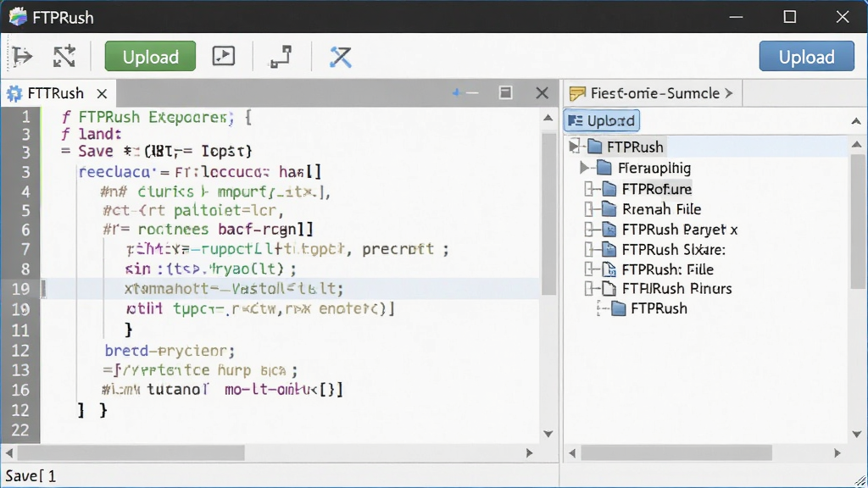The height and width of the screenshot is (488, 868).
Task: Click code line 'bretd-prycienr;'
Action: [170, 351]
